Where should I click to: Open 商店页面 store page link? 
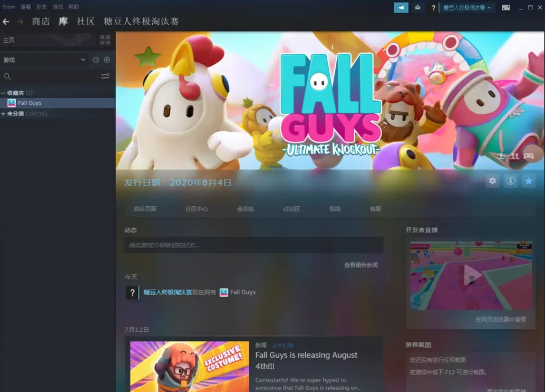coord(144,209)
